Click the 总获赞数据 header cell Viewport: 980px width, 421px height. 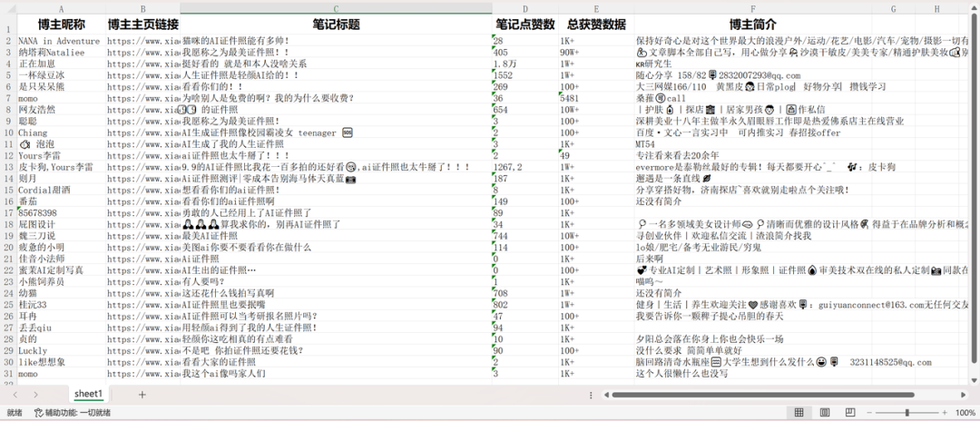coord(596,25)
